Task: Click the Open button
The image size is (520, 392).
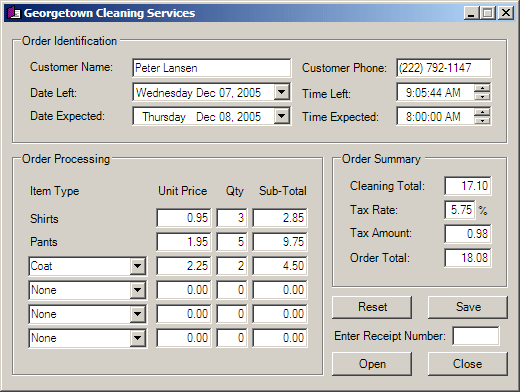Action: pos(372,364)
